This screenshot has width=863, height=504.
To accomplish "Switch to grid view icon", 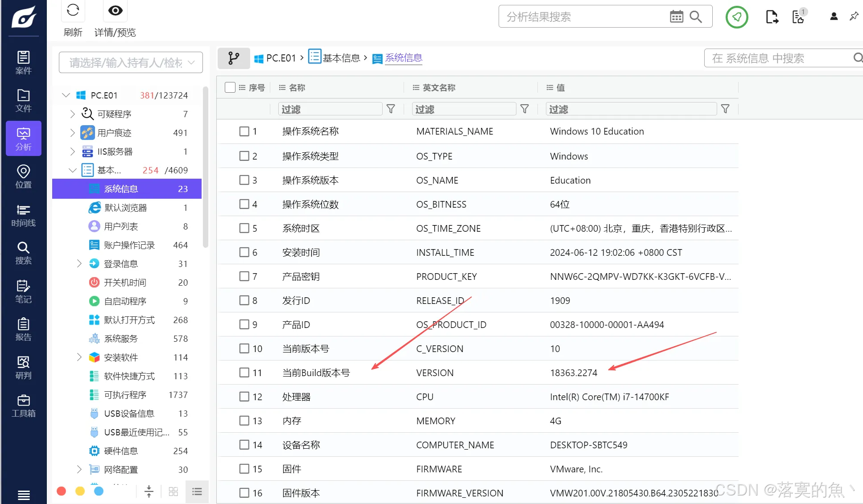I will coord(173,492).
